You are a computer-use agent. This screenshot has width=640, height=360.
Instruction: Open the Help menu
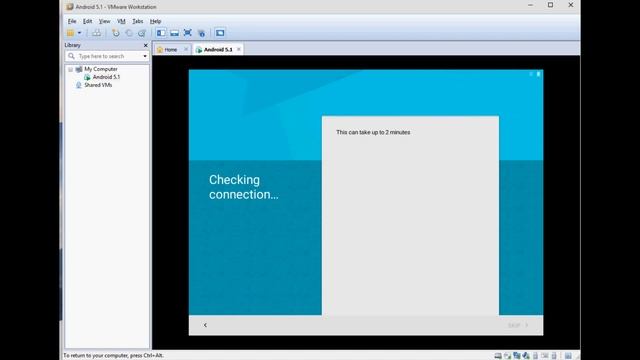coord(156,21)
